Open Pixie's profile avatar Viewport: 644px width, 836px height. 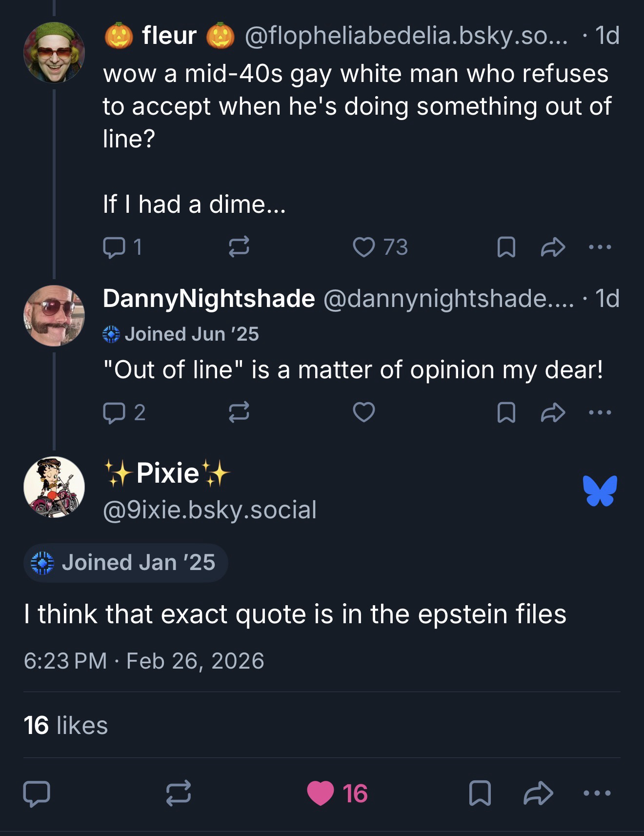coord(54,487)
